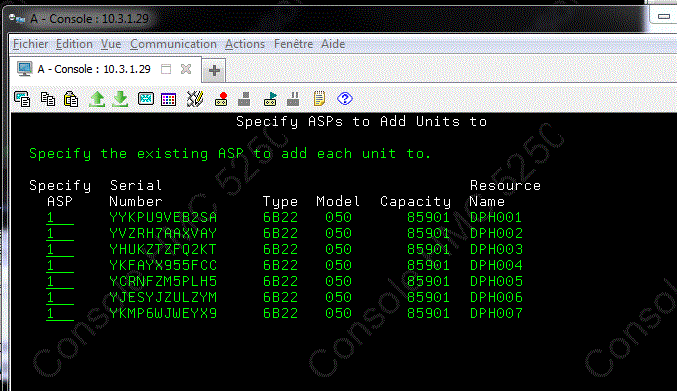Open the Fichier menu
Screen dimensions: 677x391
click(30, 44)
